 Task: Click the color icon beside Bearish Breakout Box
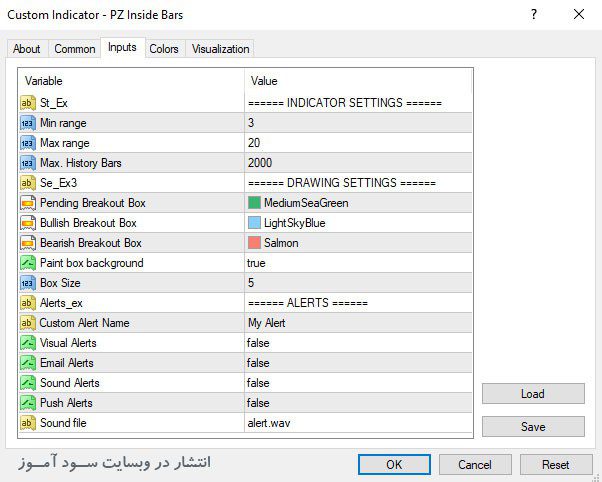point(28,243)
